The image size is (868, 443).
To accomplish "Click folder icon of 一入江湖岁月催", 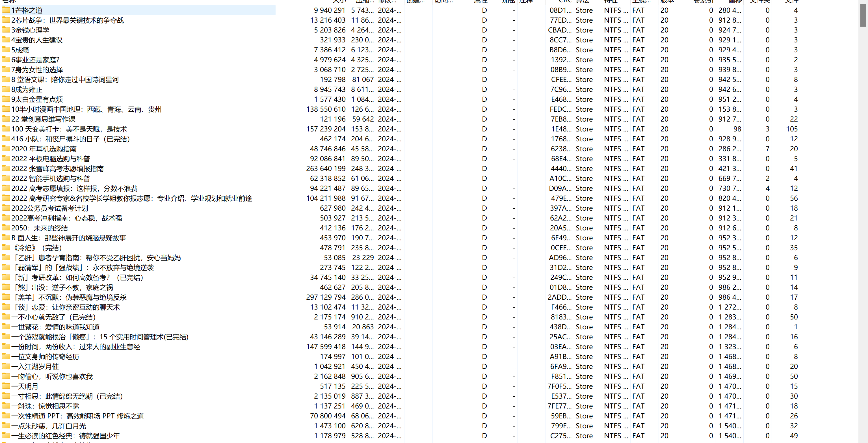I will click(x=6, y=366).
